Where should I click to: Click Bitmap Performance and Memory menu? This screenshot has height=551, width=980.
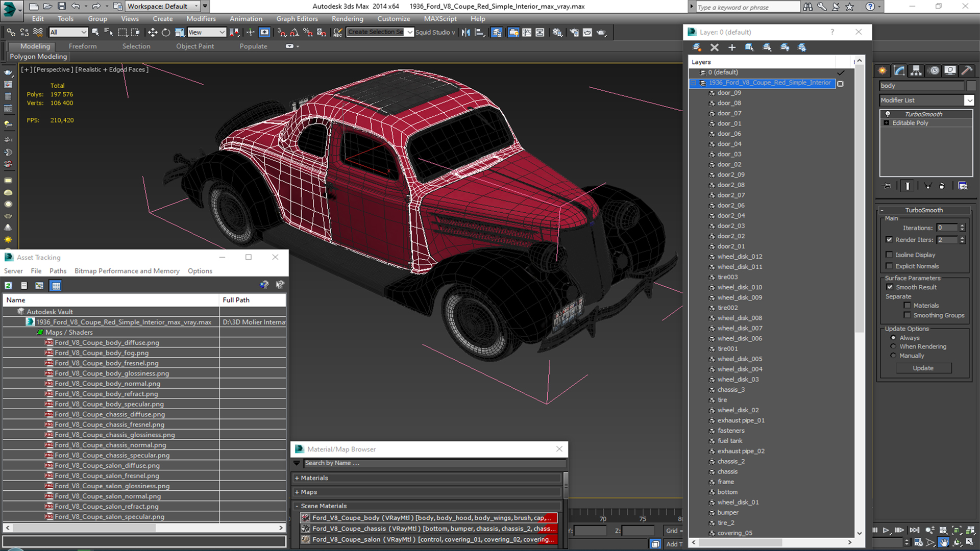(127, 271)
